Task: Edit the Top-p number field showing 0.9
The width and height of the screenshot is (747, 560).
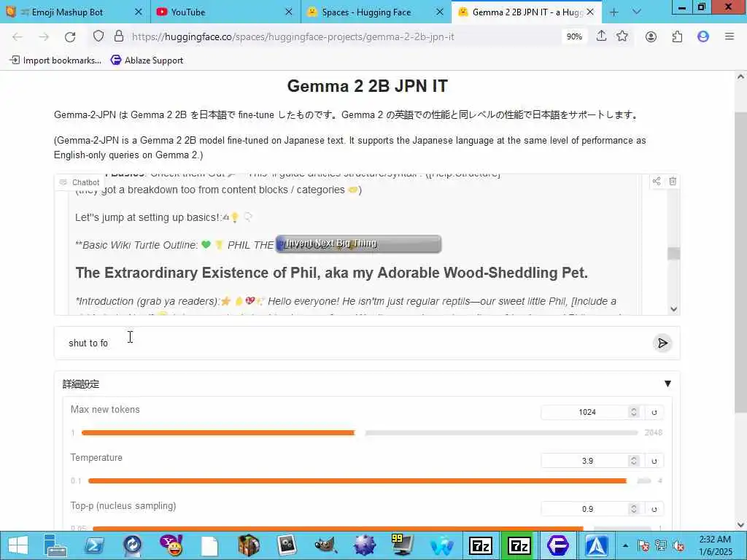Action: (x=586, y=509)
